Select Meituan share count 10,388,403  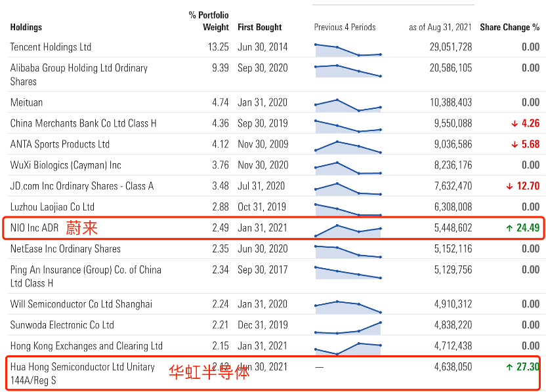[451, 102]
